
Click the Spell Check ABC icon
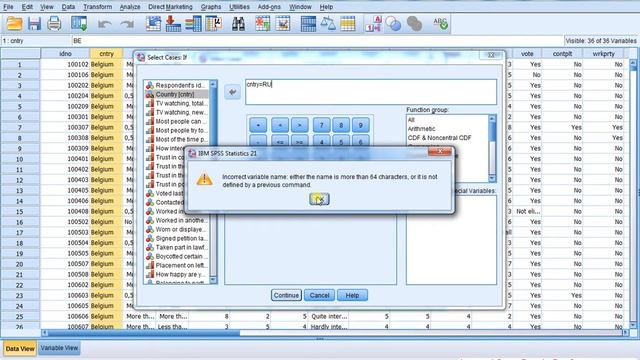440,24
